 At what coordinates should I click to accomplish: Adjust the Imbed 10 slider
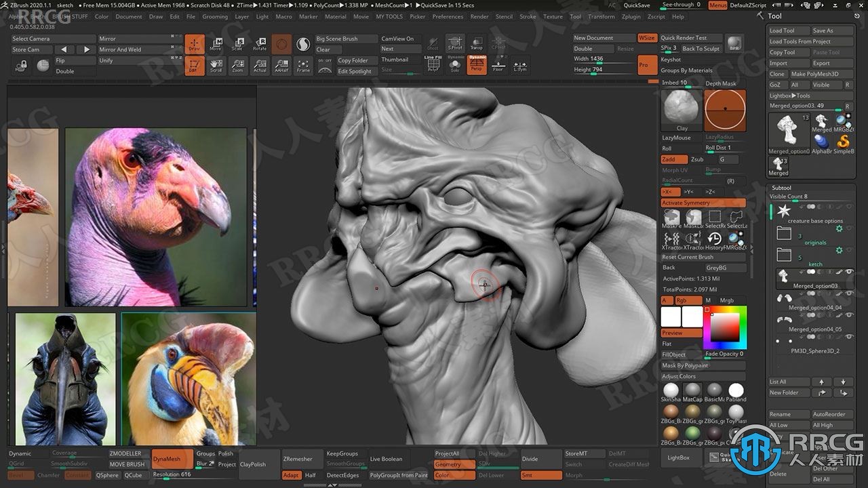(680, 83)
